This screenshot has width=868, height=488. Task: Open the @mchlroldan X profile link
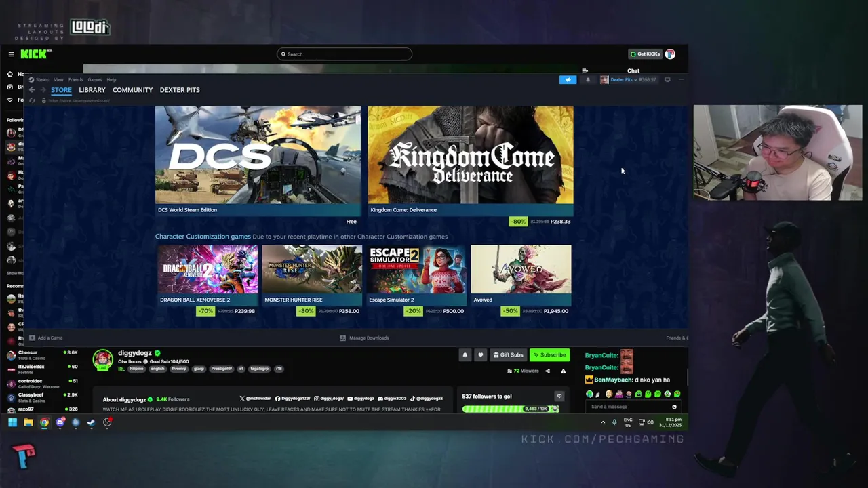click(255, 399)
